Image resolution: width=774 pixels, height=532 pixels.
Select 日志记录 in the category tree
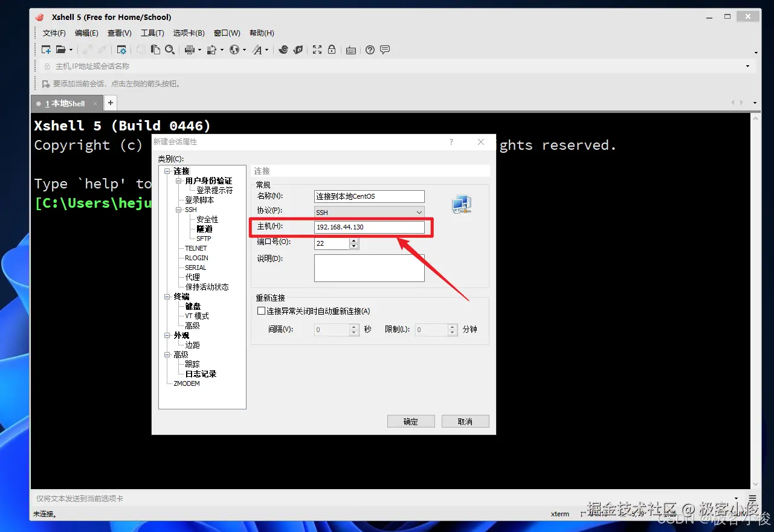[x=201, y=374]
